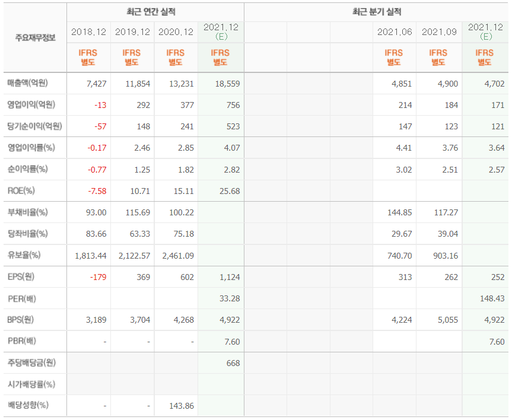Click revenue value 13,231
Image resolution: width=512 pixels, height=420 pixels.
coord(182,84)
